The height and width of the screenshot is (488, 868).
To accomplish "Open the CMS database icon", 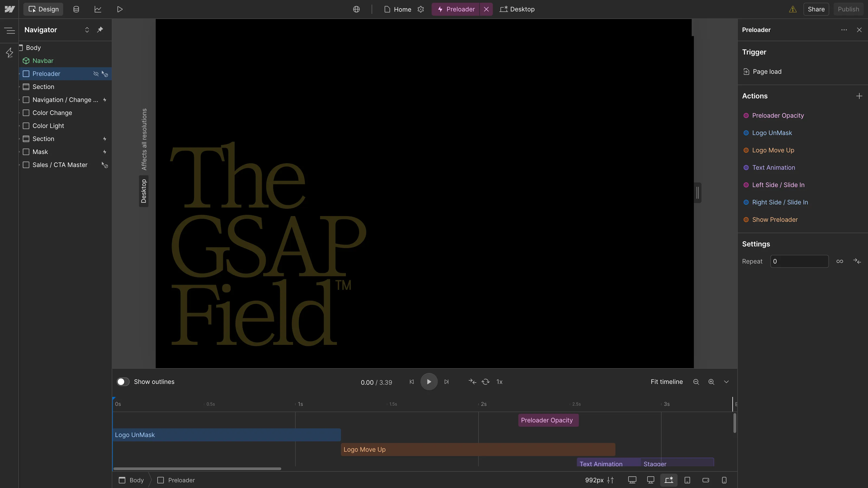I will tap(76, 9).
